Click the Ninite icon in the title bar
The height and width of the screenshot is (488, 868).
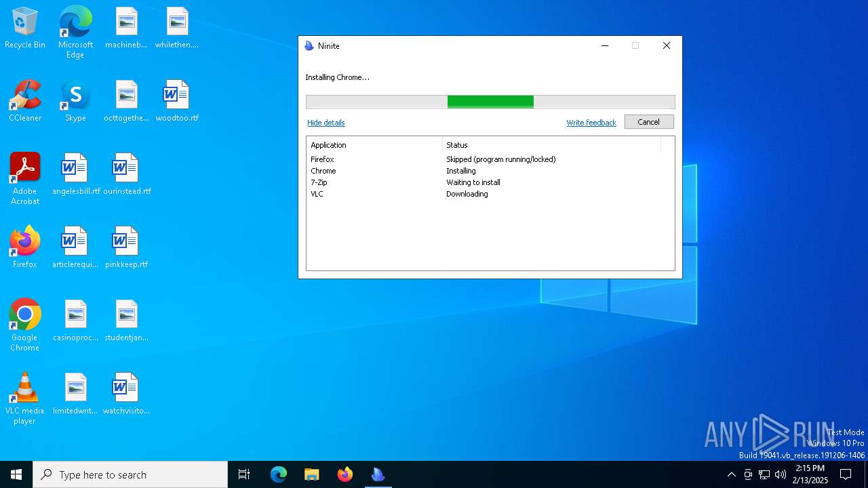pyautogui.click(x=309, y=45)
